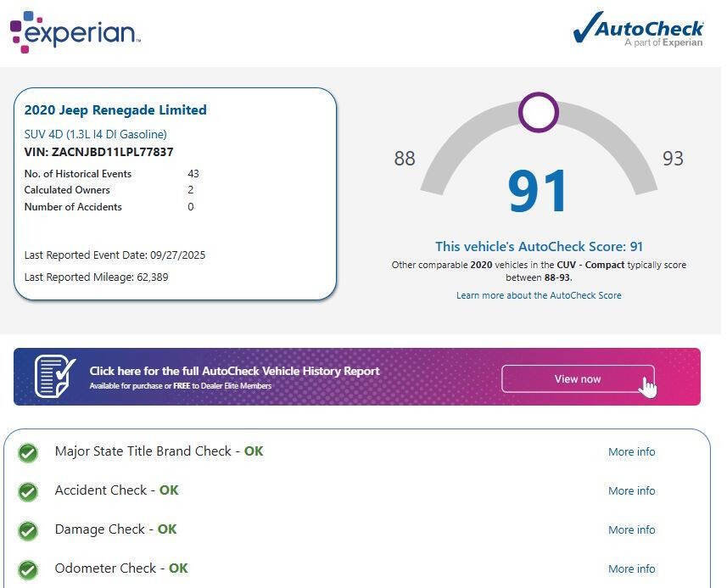This screenshot has width=727, height=588.
Task: Click green check icon beside Major State Title Brand
Action: (x=28, y=452)
